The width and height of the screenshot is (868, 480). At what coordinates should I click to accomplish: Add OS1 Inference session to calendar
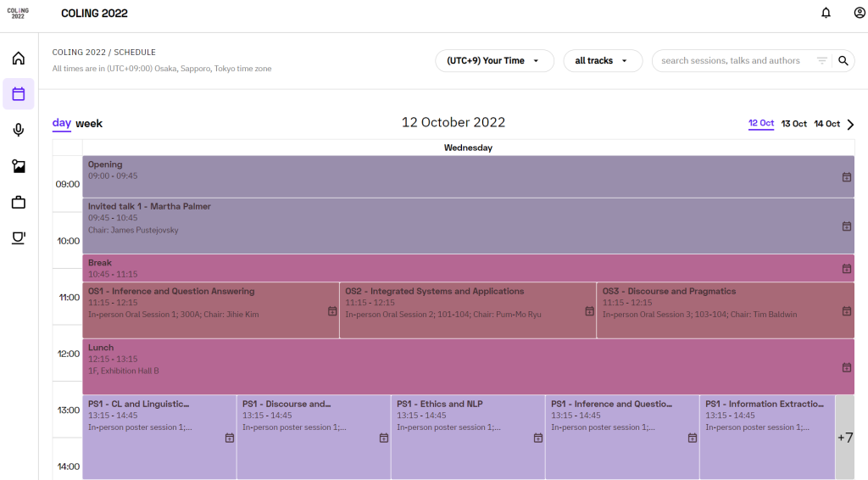click(x=332, y=311)
